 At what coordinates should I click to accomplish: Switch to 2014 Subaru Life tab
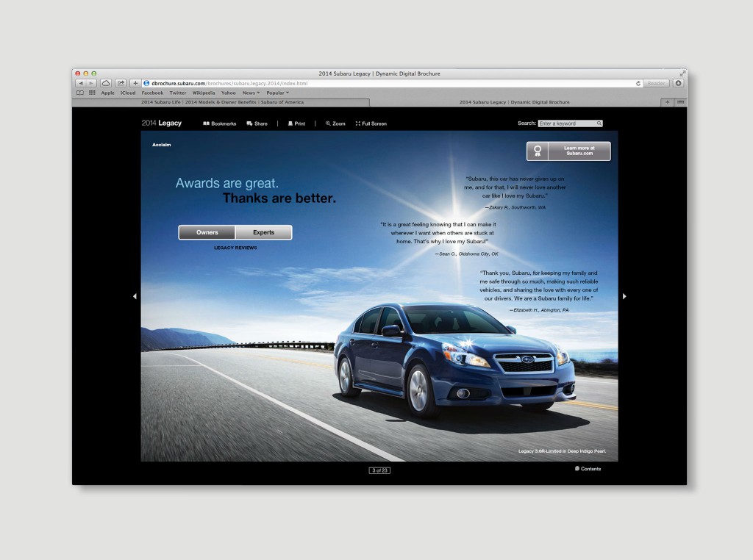point(221,102)
